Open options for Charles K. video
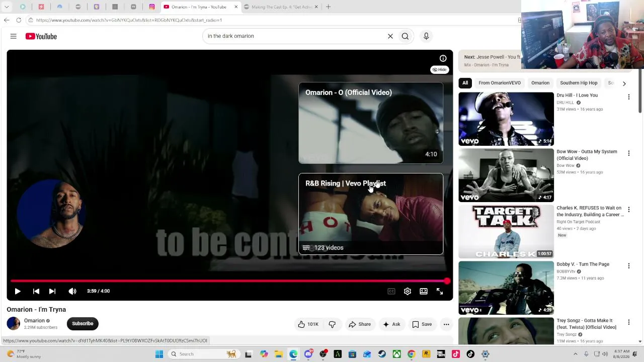The height and width of the screenshot is (362, 644). pyautogui.click(x=628, y=210)
